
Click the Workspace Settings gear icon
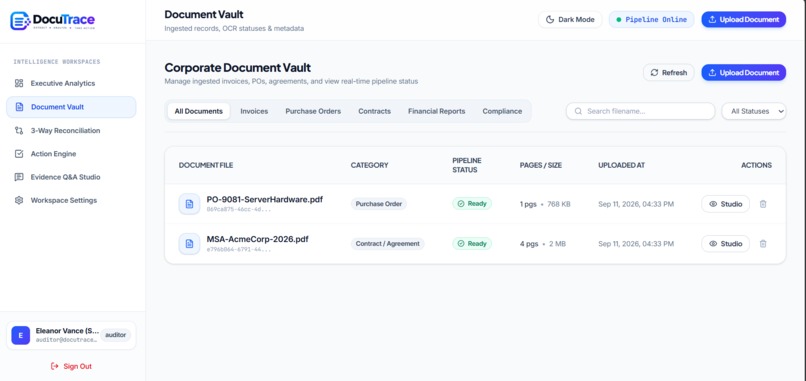pyautogui.click(x=19, y=201)
